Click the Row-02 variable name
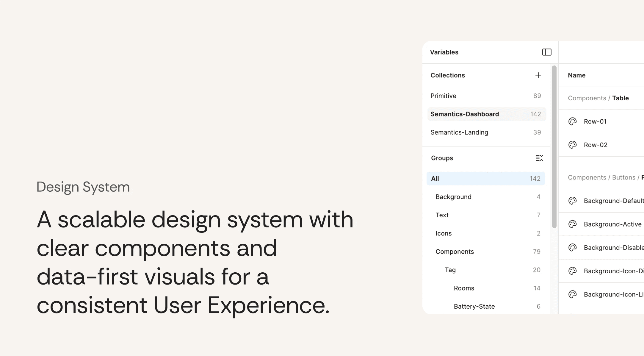 point(596,145)
